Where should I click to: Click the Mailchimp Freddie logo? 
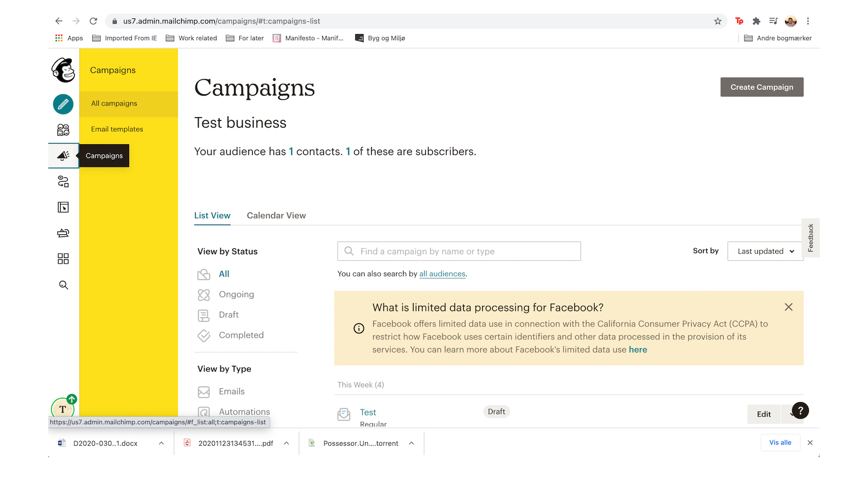(62, 70)
